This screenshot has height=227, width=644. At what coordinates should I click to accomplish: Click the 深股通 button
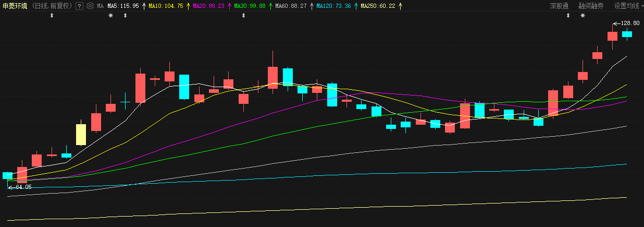coord(560,6)
